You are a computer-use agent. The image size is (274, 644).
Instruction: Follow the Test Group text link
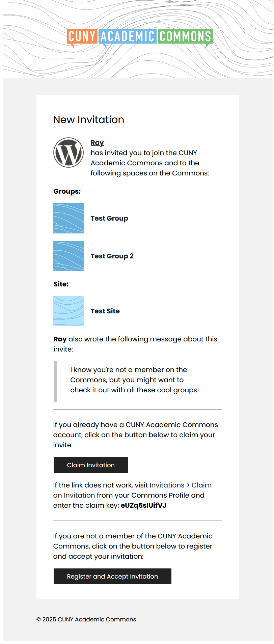[109, 218]
